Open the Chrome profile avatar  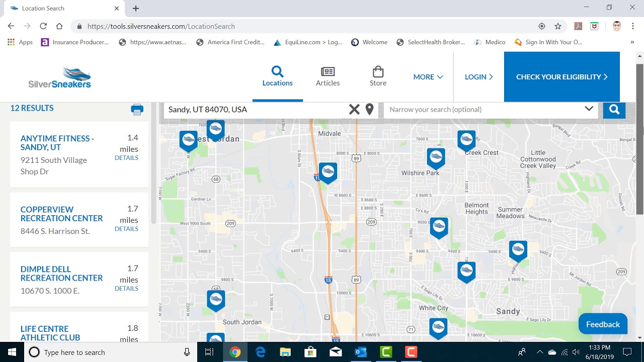[617, 26]
